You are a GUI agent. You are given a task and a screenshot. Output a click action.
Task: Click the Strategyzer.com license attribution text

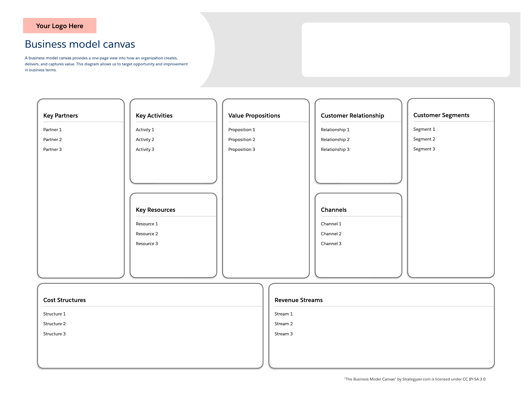click(x=415, y=379)
